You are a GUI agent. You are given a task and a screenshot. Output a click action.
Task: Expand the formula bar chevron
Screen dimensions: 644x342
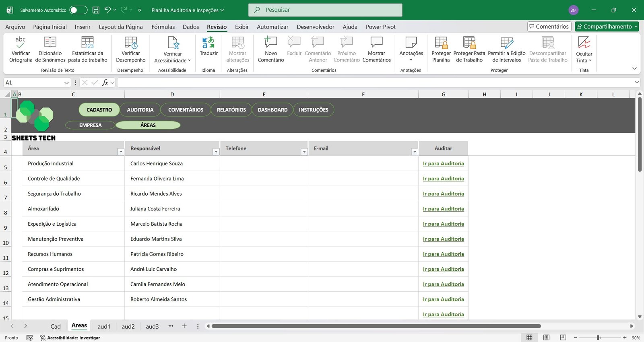636,82
